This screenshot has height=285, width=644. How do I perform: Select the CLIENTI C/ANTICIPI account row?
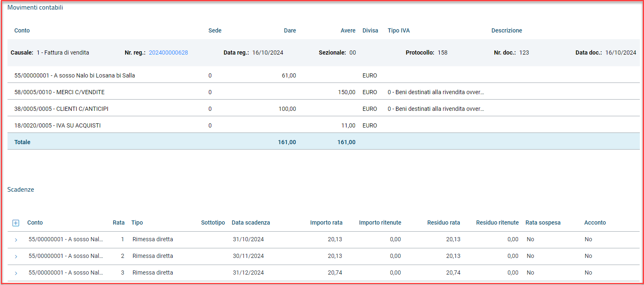coord(62,109)
